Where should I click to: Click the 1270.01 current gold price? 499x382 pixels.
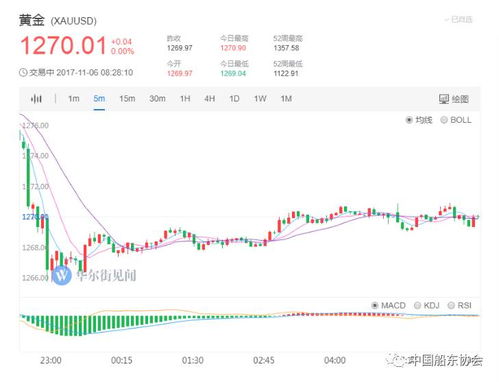(x=63, y=45)
